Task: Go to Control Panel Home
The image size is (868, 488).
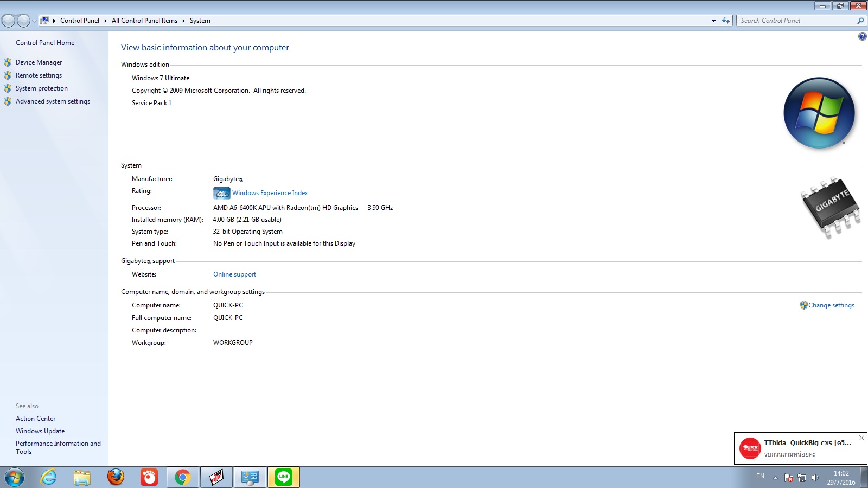Action: [45, 43]
